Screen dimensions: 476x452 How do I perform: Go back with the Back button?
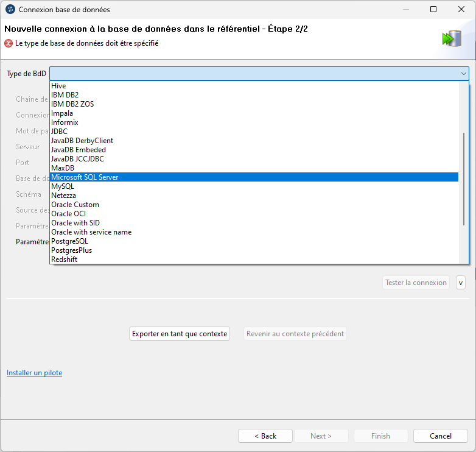(x=265, y=436)
